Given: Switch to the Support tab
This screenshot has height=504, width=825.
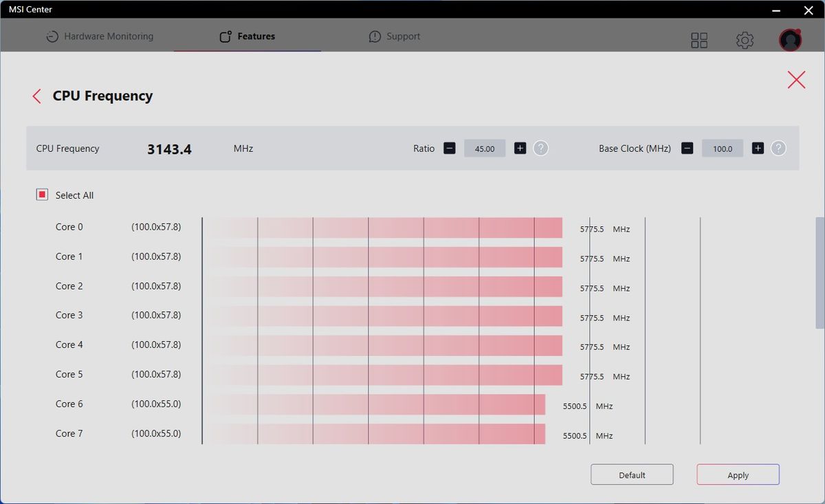Looking at the screenshot, I should (395, 36).
